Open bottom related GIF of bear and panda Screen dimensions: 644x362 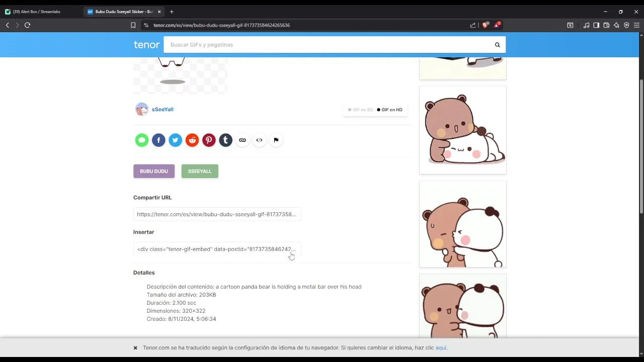(x=463, y=306)
